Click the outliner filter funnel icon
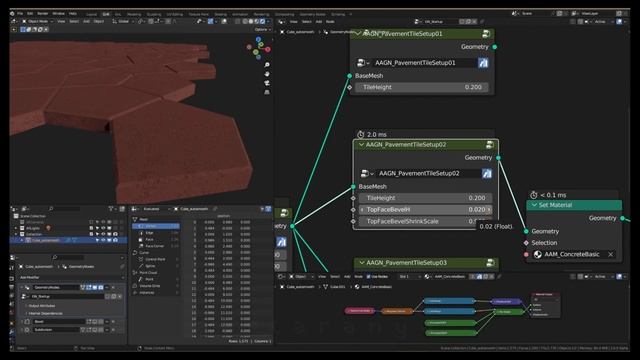Screen dimensions: 640x360 (x=111, y=209)
